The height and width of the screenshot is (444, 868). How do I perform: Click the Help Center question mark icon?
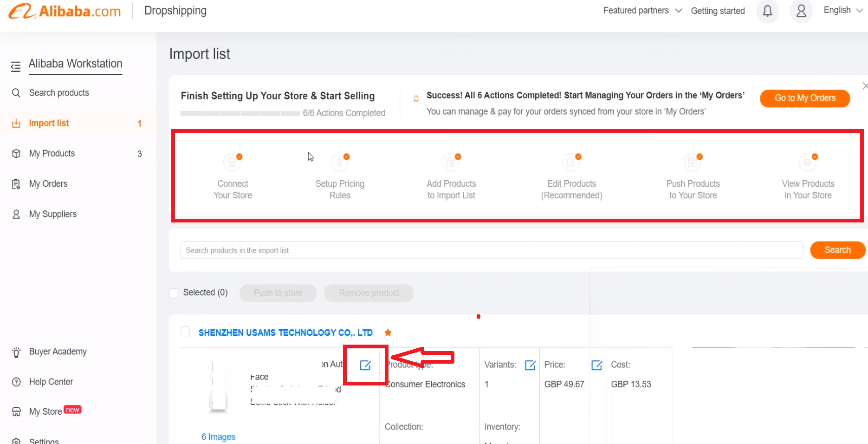[16, 382]
